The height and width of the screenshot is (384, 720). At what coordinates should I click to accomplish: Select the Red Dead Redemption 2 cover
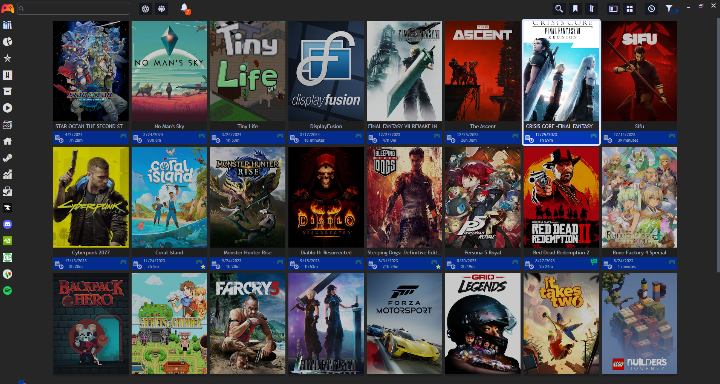click(561, 198)
